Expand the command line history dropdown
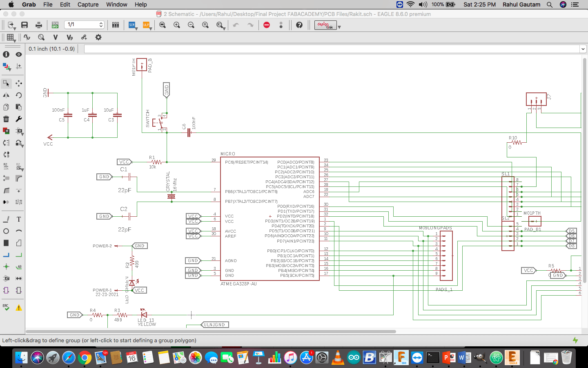 [583, 49]
